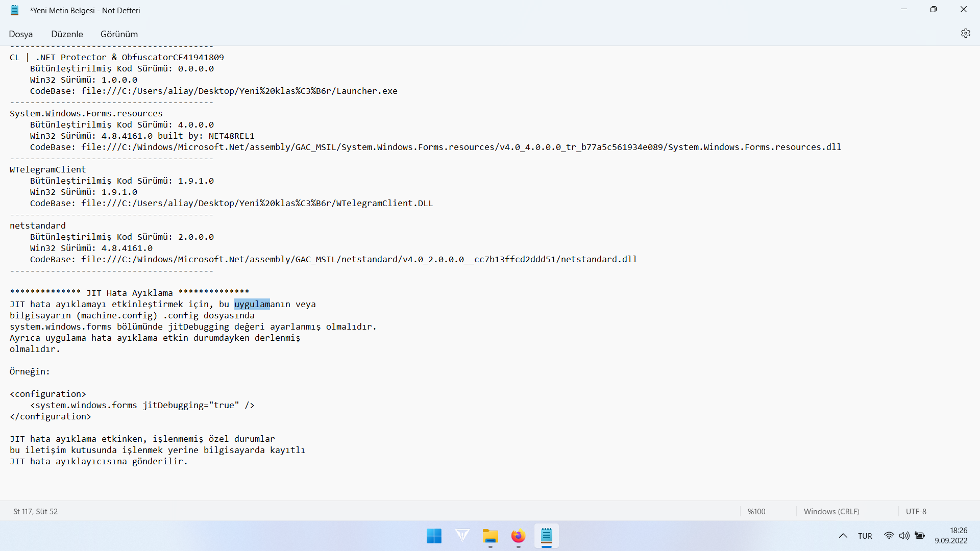Open clock showing 18:26 9.09.2022
Viewport: 980px width, 551px height.
click(951, 536)
